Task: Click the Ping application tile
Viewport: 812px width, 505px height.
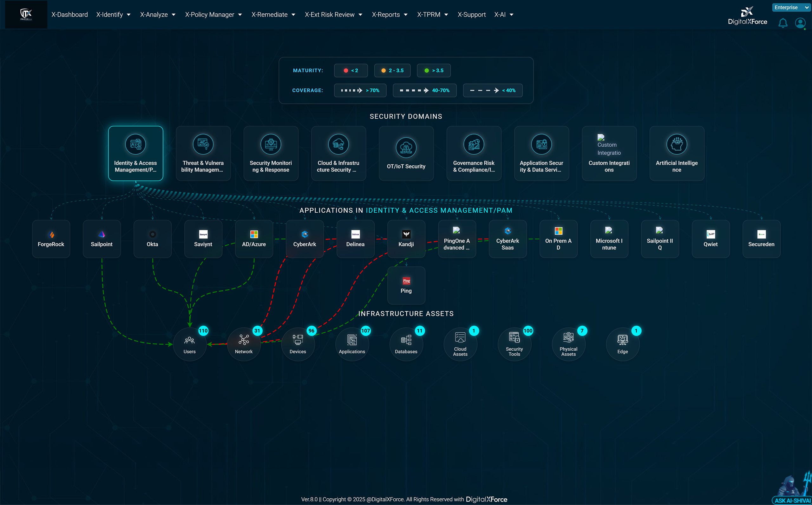Action: click(406, 285)
